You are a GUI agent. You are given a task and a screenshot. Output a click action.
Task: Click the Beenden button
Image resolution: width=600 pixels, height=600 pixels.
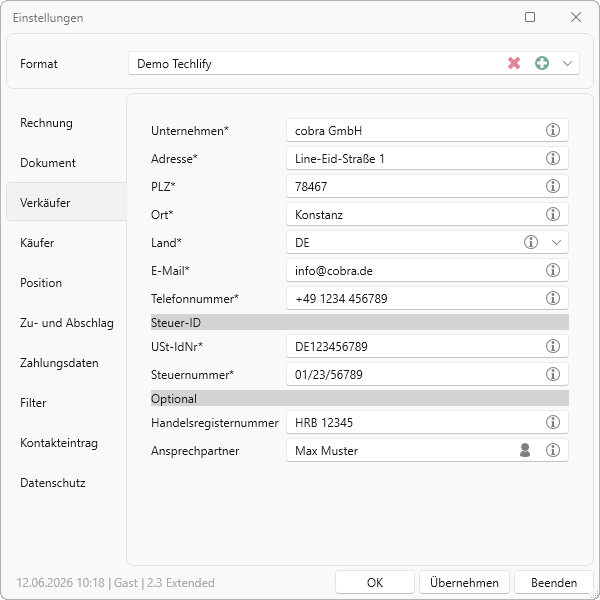coord(554,582)
